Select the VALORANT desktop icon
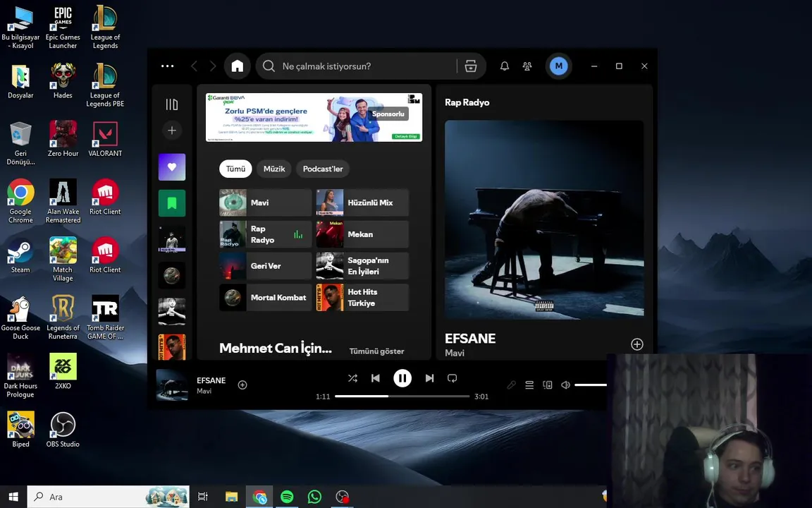The image size is (812, 508). click(x=105, y=138)
